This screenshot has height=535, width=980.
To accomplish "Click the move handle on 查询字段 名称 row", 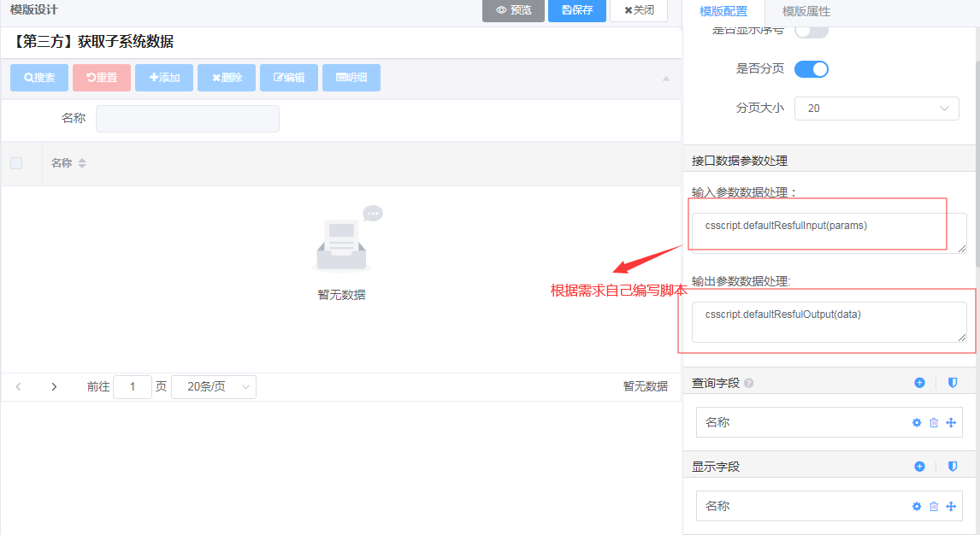I will coord(951,422).
